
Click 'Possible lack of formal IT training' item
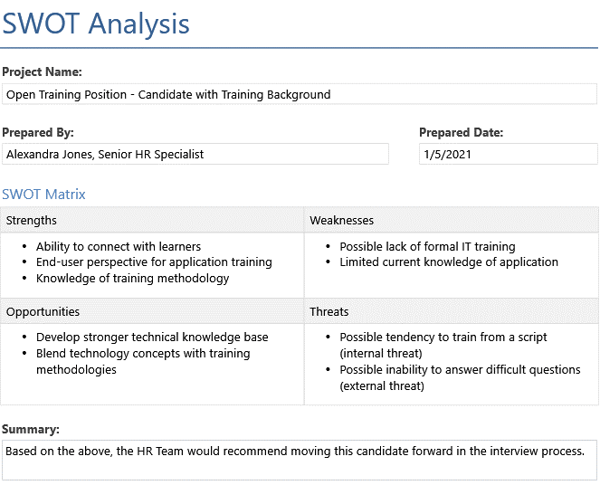click(427, 246)
